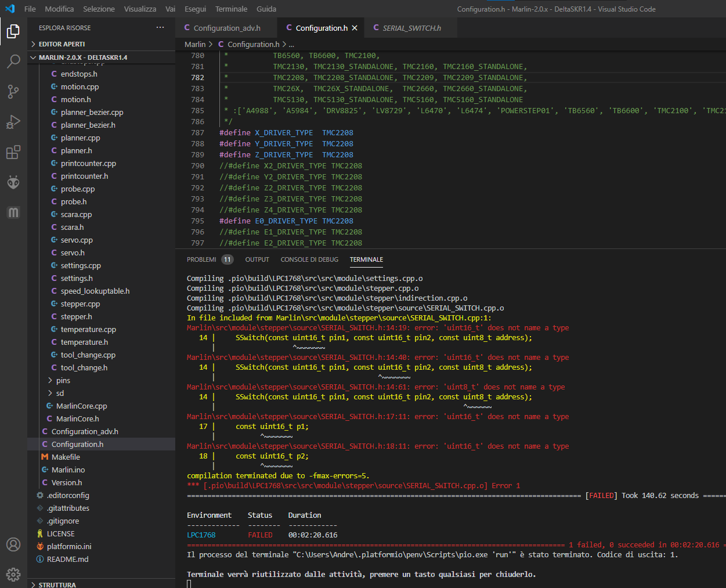Image resolution: width=726 pixels, height=588 pixels.
Task: Open the Run and Debug icon
Action: click(x=13, y=122)
